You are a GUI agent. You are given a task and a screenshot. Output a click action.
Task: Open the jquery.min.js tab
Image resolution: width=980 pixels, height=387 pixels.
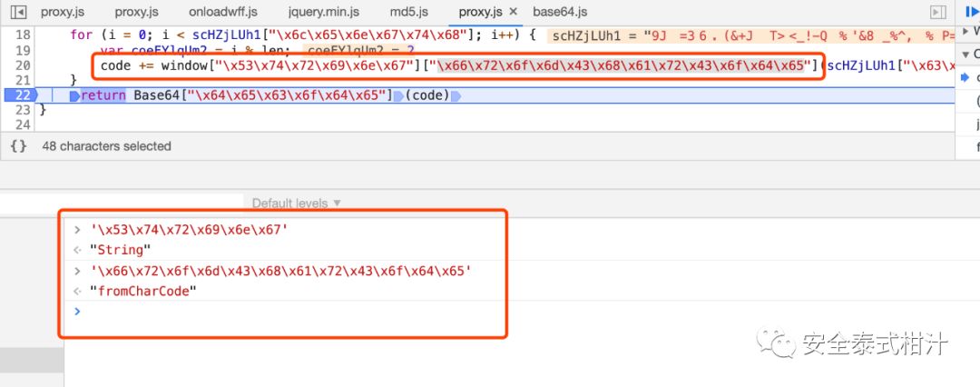click(323, 12)
